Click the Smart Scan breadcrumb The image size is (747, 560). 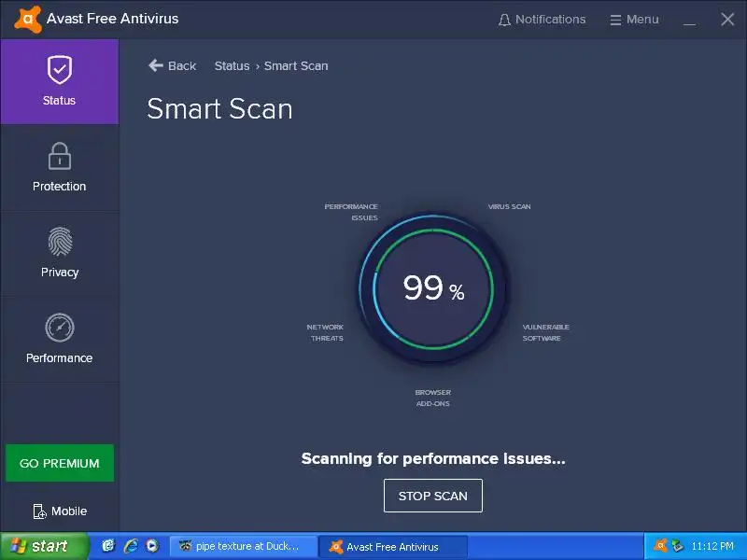coord(296,65)
